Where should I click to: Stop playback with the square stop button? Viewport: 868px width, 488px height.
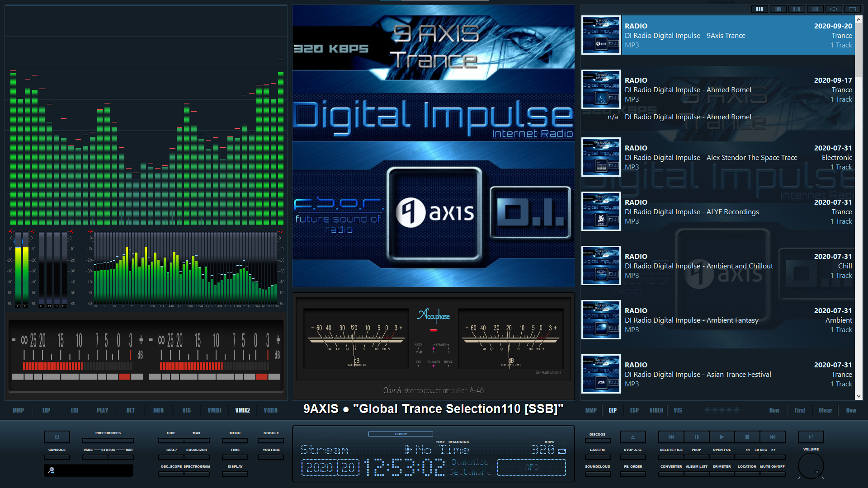[x=747, y=437]
